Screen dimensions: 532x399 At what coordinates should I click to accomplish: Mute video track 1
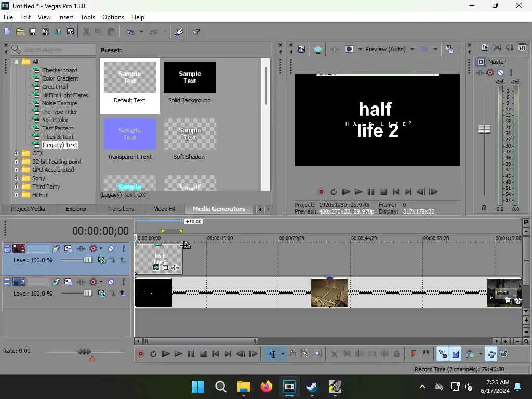tap(111, 249)
